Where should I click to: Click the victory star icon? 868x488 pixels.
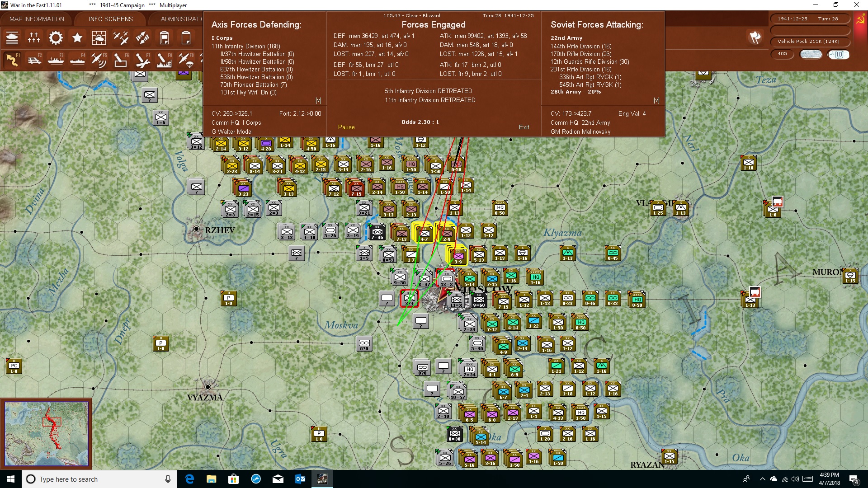pos(77,38)
